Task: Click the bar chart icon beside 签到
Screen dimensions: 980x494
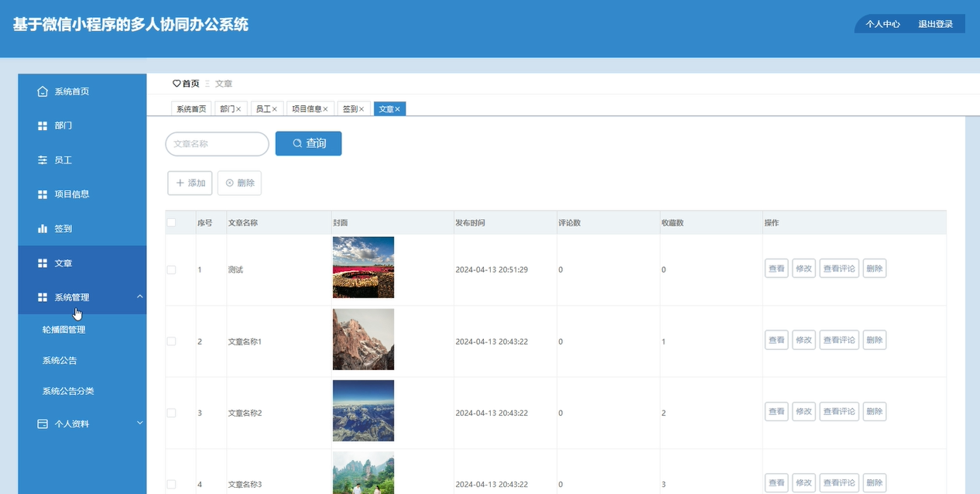Action: pos(43,228)
